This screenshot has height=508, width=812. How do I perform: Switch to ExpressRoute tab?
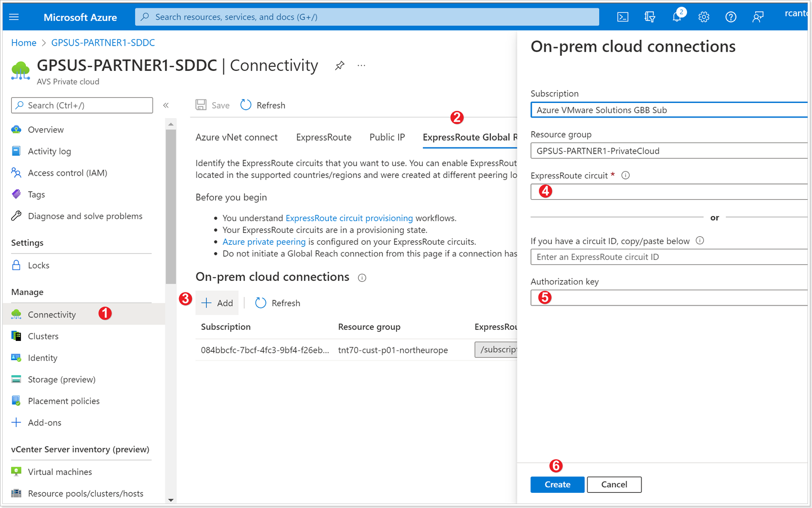[324, 137]
